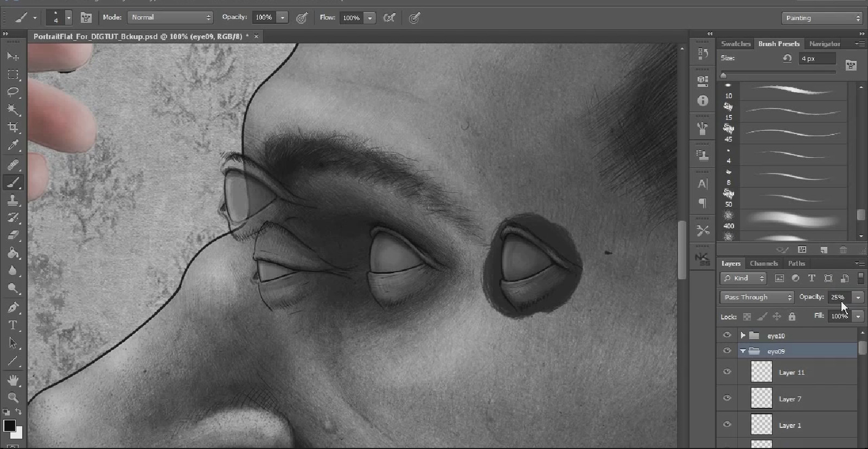Toggle visibility of Layer 11

pos(727,371)
